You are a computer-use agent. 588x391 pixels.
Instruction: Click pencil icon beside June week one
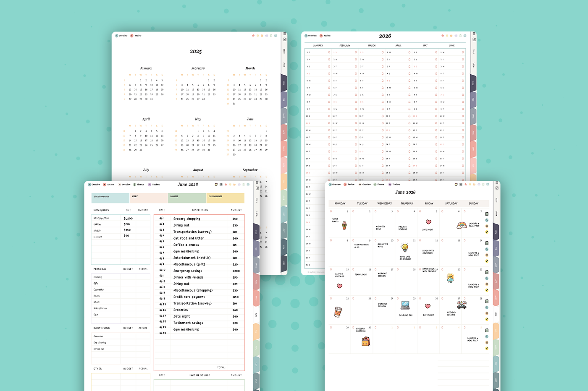(x=487, y=232)
